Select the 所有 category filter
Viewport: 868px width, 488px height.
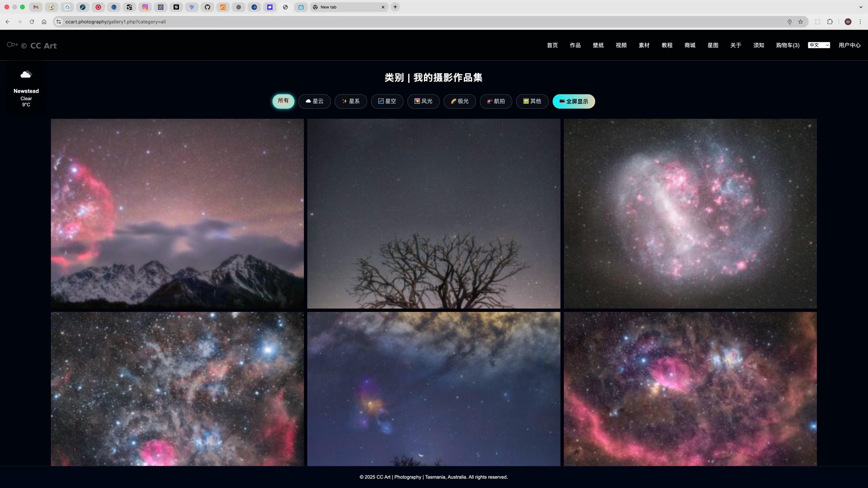[283, 101]
